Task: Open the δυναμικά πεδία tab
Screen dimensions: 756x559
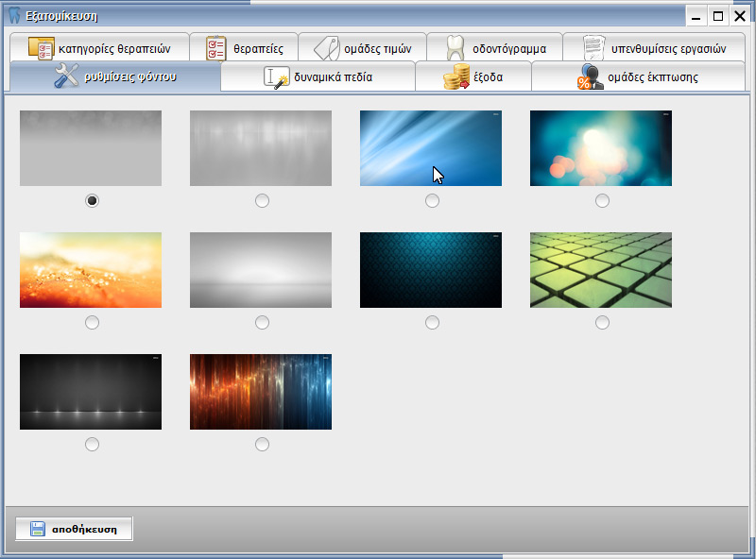Action: click(318, 76)
